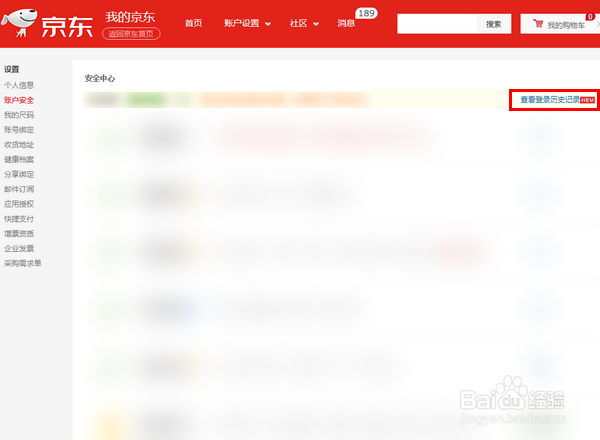Open 快捷支付 in sidebar
This screenshot has width=600, height=440.
click(x=19, y=218)
